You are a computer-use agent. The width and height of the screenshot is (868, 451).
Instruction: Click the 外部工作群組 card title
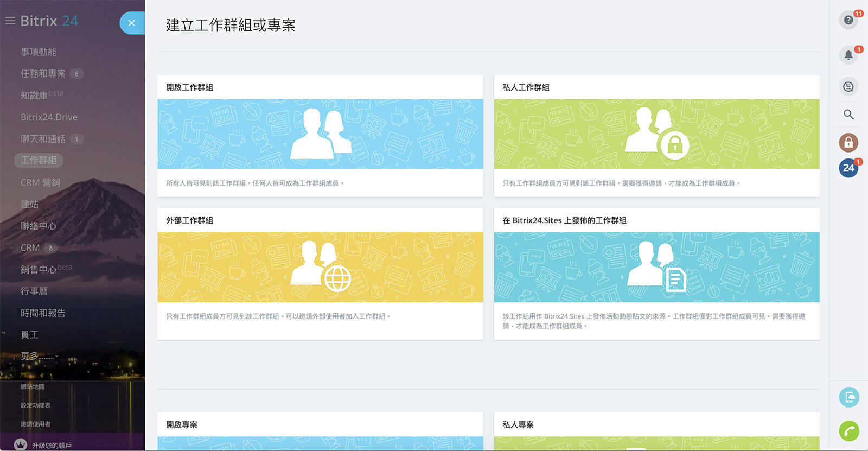pyautogui.click(x=189, y=220)
